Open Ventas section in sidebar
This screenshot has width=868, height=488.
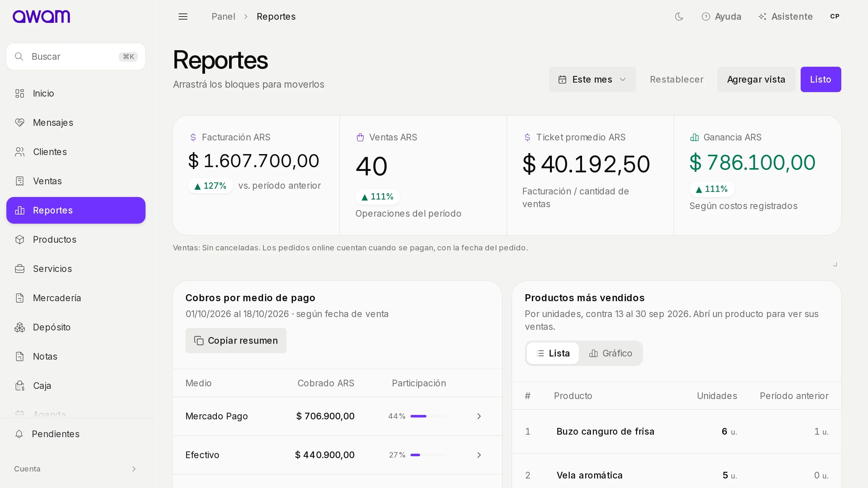76,181
